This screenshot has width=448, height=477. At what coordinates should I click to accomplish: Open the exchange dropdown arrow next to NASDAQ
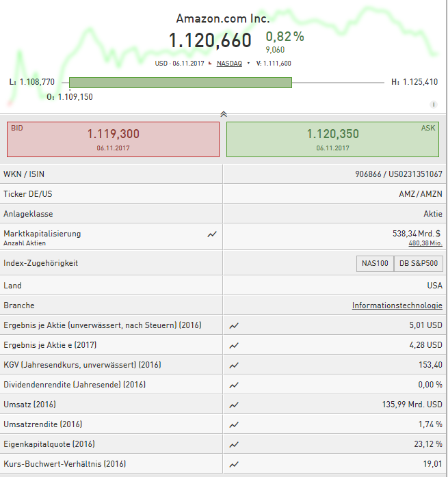[248, 64]
